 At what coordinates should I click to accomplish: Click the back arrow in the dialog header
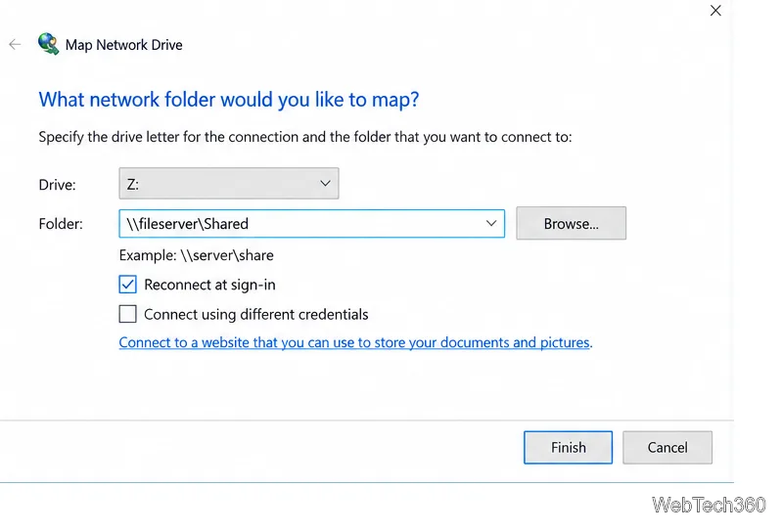(15, 44)
